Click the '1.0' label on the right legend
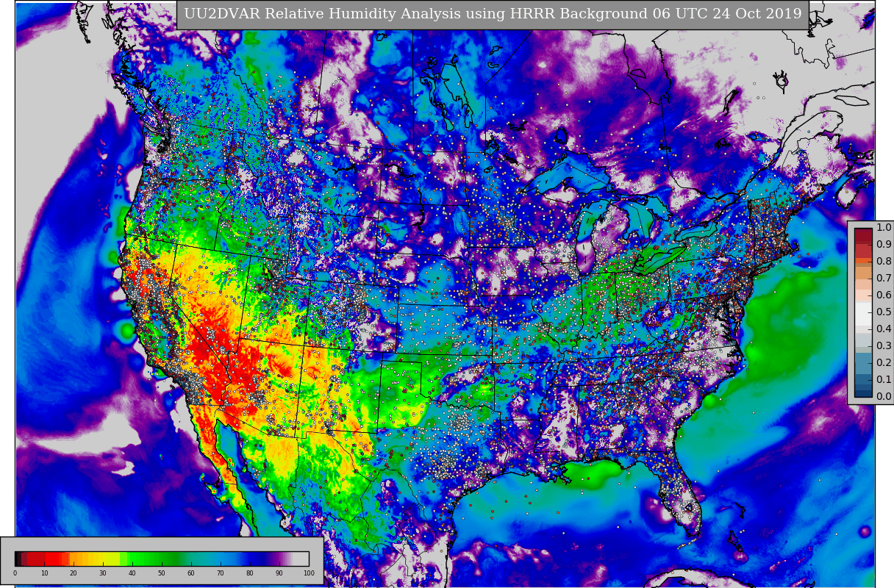Screen dimensions: 894x588 click(x=884, y=228)
